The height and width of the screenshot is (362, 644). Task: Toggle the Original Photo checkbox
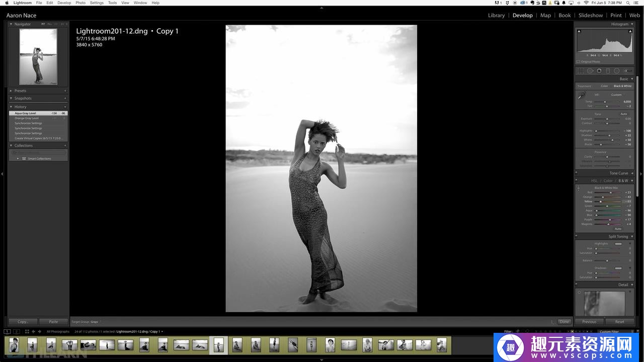[579, 62]
